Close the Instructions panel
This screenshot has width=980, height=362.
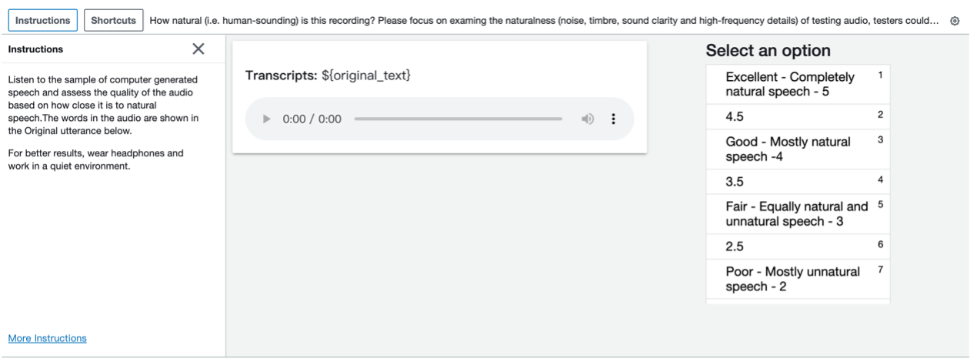[198, 49]
